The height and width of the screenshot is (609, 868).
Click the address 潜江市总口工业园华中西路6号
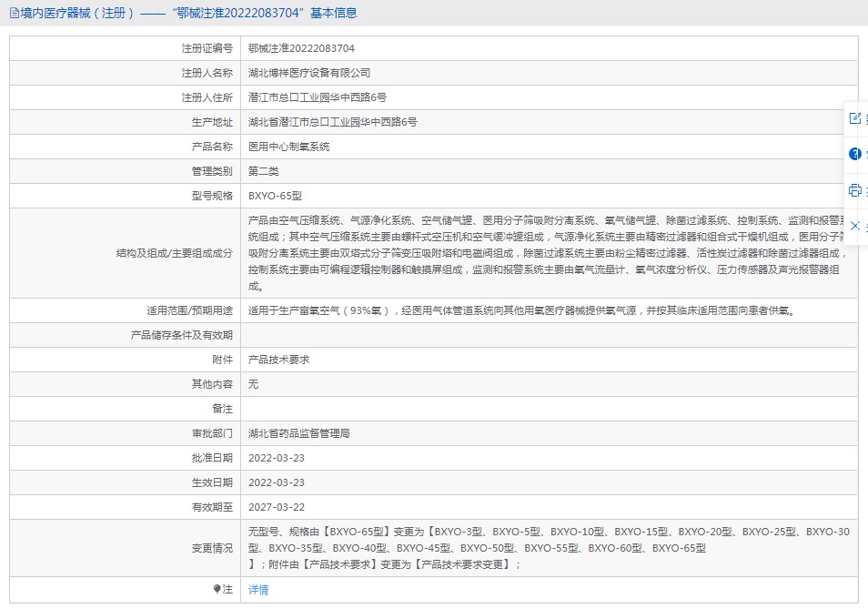pyautogui.click(x=318, y=97)
